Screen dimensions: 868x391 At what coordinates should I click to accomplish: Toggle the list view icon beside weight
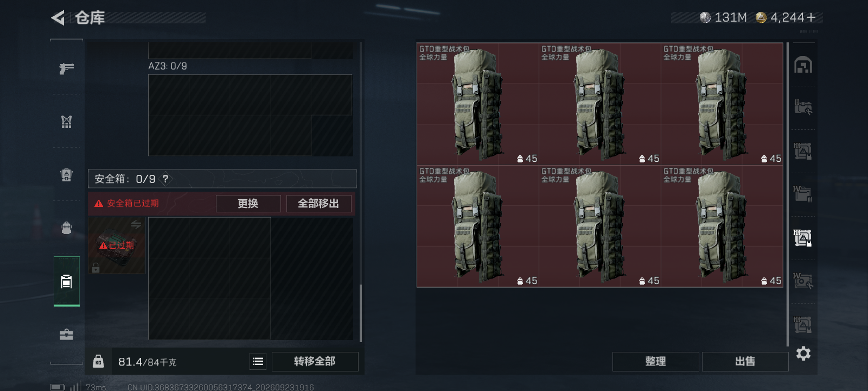click(258, 362)
